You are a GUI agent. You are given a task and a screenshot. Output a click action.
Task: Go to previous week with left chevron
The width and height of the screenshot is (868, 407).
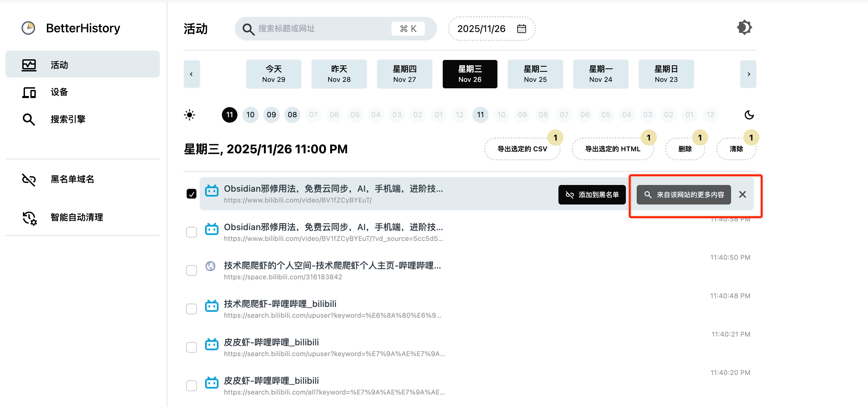tap(192, 74)
